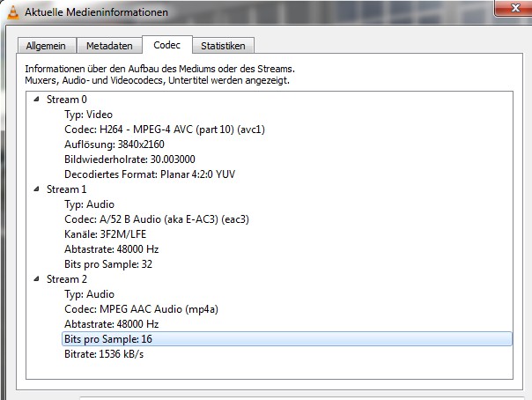This screenshot has width=532, height=400.
Task: Open the Metadaten tab
Action: pos(109,46)
